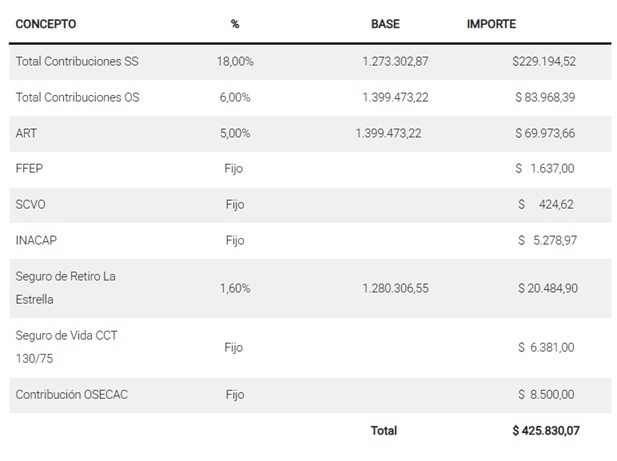Click the base value 1.280.306,55
This screenshot has height=461, width=617.
point(395,288)
